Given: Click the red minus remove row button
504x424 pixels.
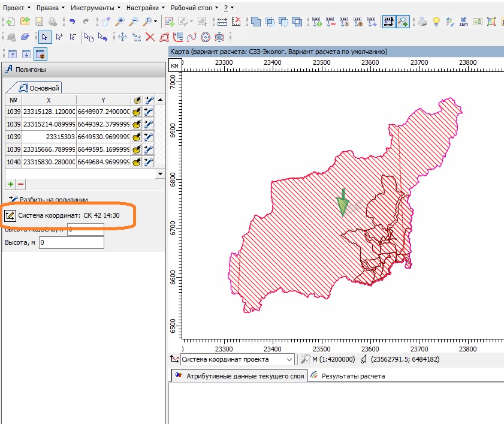Looking at the screenshot, I should [20, 184].
